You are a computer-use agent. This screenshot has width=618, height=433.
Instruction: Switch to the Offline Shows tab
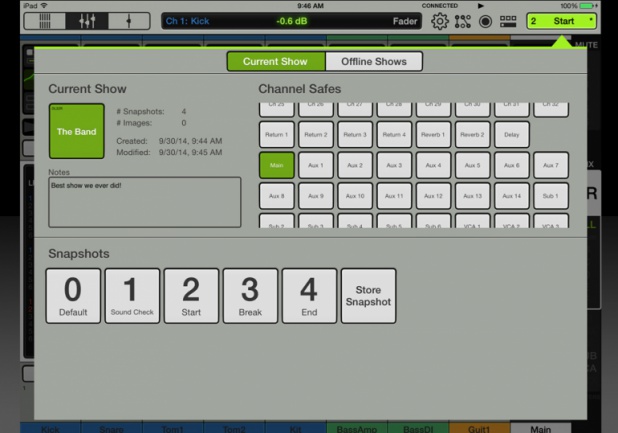tap(374, 61)
